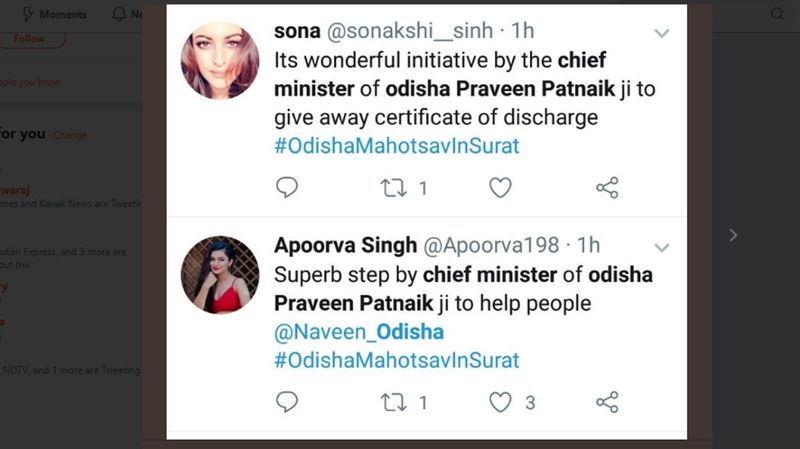The width and height of the screenshot is (800, 449).
Task: Go to next tweet with right arrow
Action: pos(733,235)
